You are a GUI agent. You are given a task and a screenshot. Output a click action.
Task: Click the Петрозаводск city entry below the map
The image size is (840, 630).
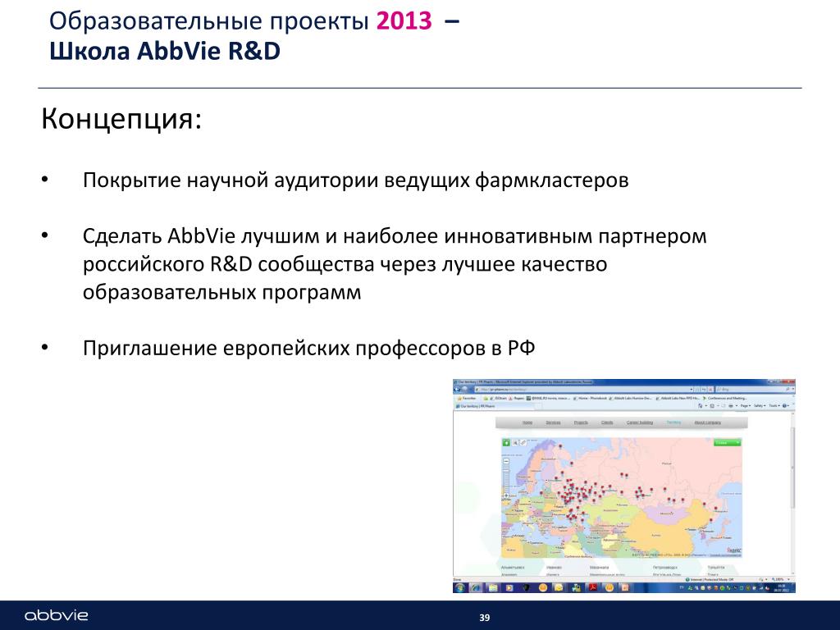(x=664, y=568)
